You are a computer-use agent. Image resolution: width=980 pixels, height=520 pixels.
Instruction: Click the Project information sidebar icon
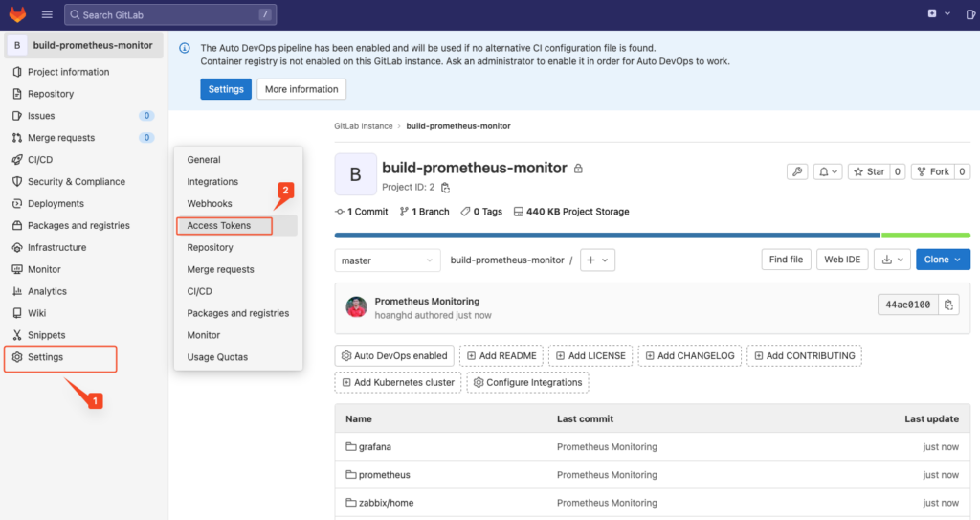[x=17, y=72]
